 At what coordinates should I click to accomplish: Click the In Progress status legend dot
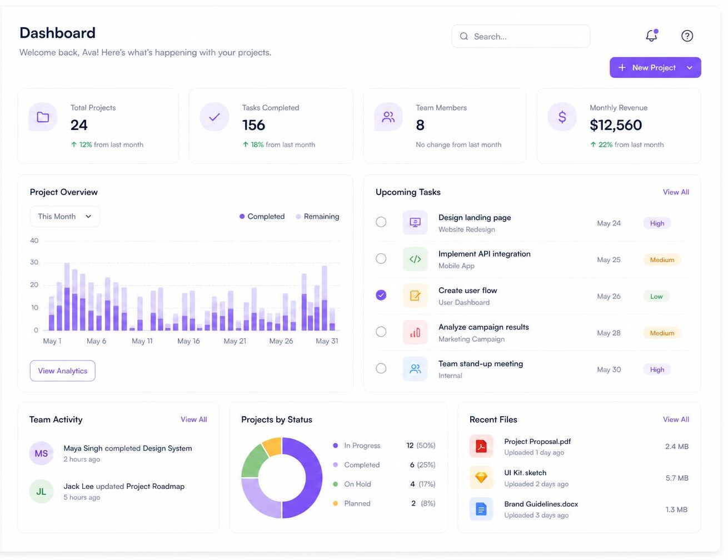click(335, 446)
